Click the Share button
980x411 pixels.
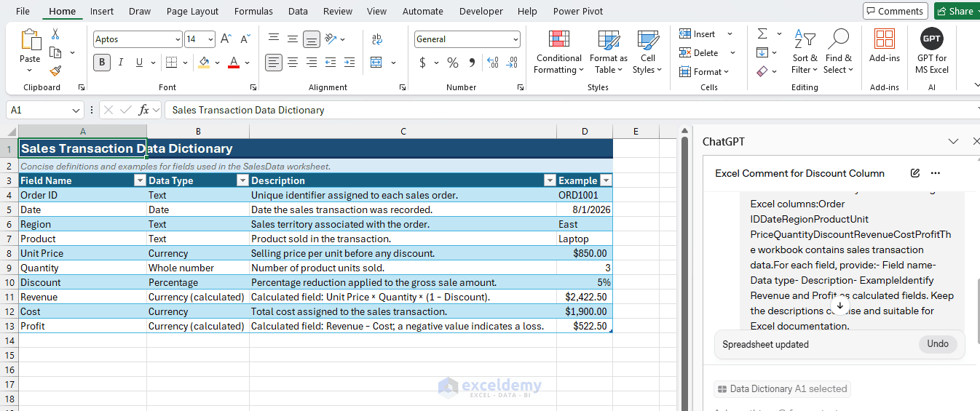956,11
